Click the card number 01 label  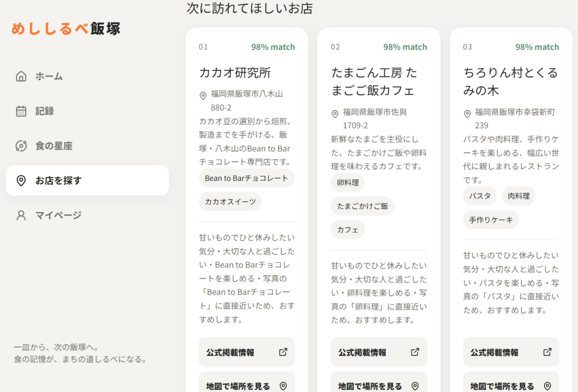click(x=203, y=47)
